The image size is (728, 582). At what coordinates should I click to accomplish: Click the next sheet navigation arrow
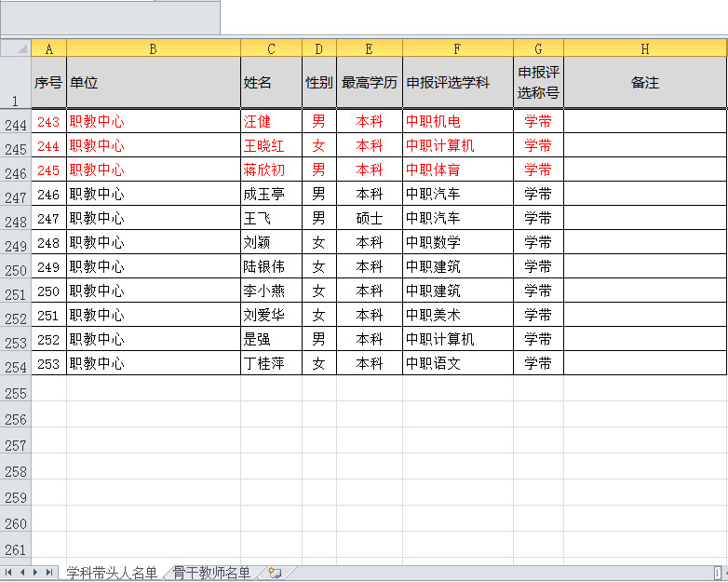35,573
